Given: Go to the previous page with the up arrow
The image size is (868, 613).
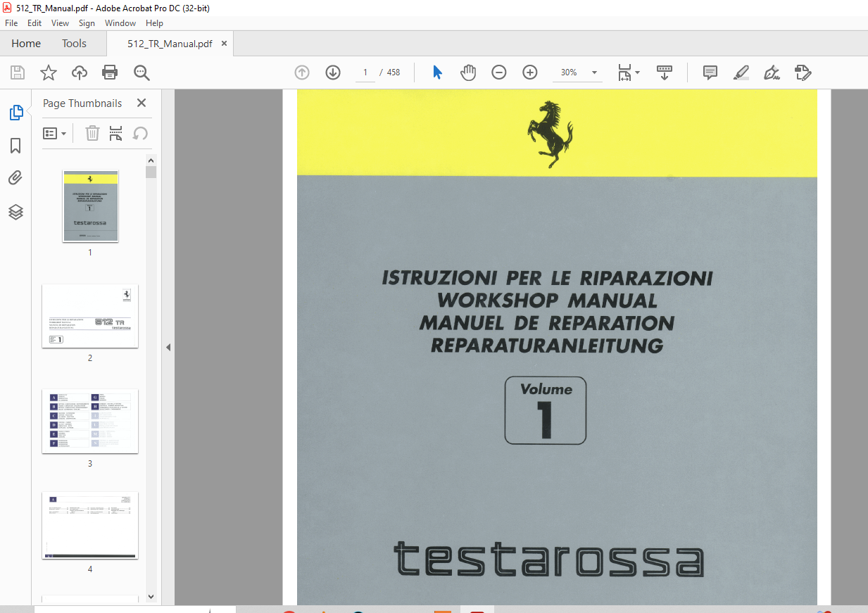Looking at the screenshot, I should (x=302, y=72).
